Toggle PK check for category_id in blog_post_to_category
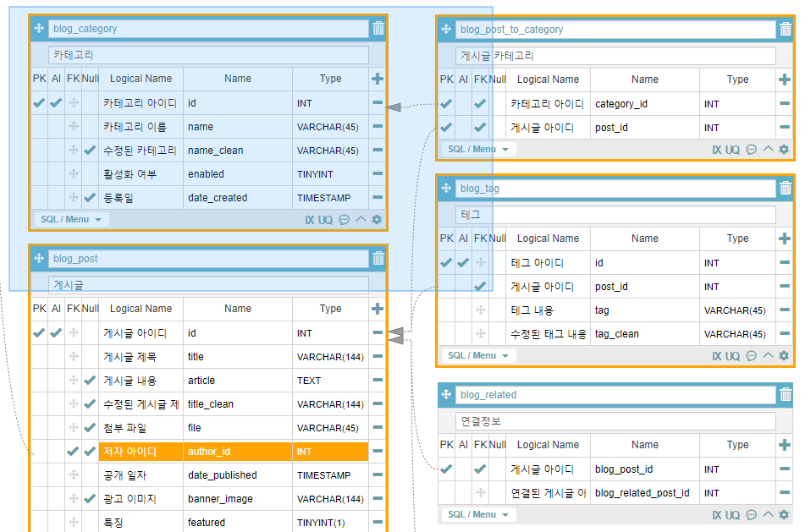The height and width of the screenshot is (532, 805). [x=446, y=104]
